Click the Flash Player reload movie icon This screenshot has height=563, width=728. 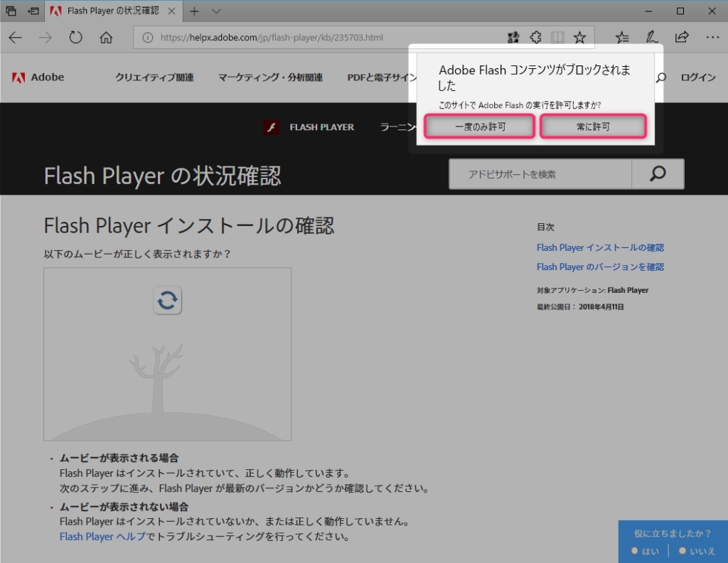[x=167, y=300]
